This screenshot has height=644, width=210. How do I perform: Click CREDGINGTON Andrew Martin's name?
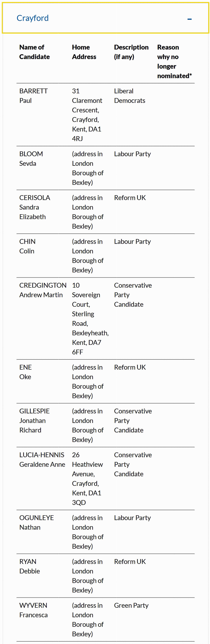click(43, 290)
